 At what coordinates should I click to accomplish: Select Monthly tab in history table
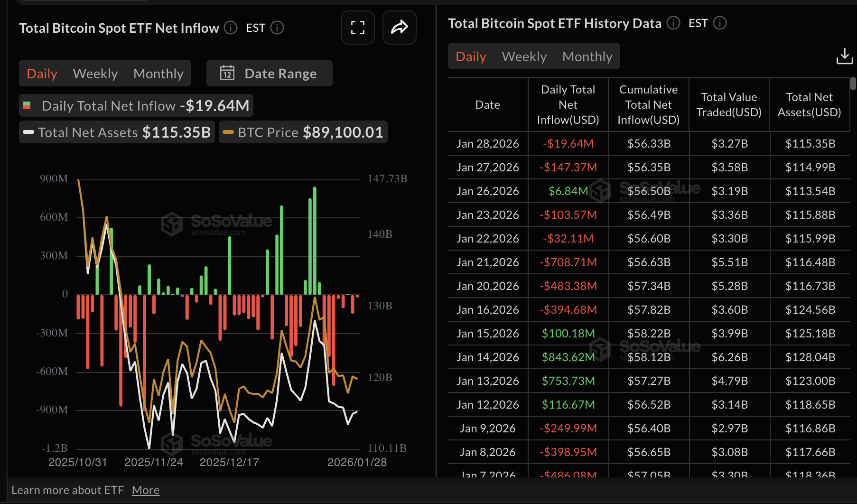coord(587,56)
